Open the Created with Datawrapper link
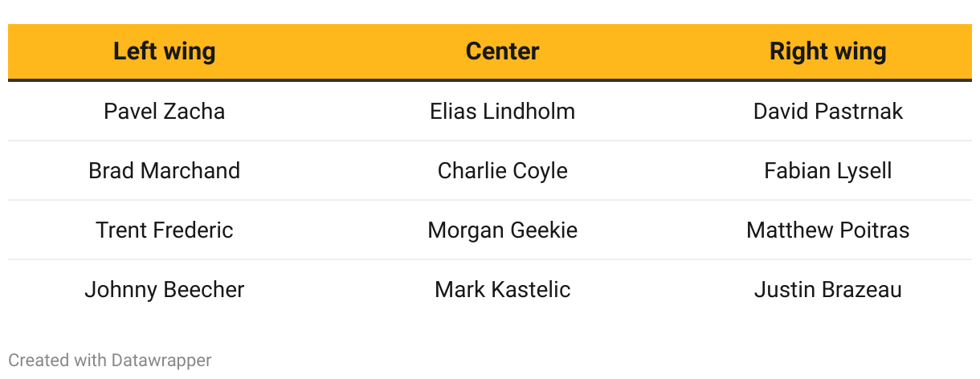Screen dimensions: 980x379 pyautogui.click(x=109, y=360)
